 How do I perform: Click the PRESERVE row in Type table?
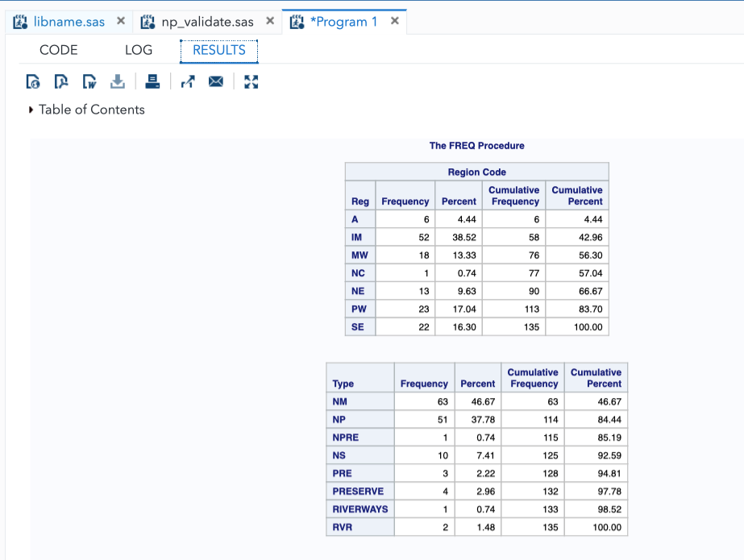[359, 491]
